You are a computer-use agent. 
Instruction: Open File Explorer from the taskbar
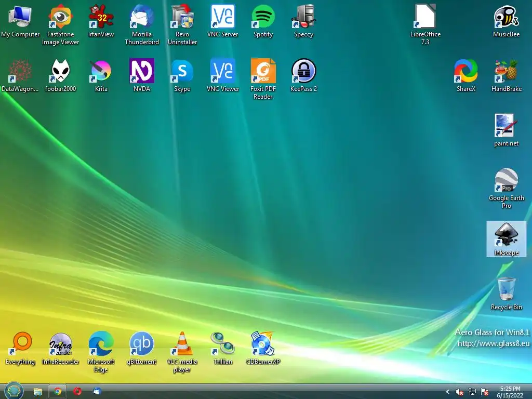coord(37,392)
